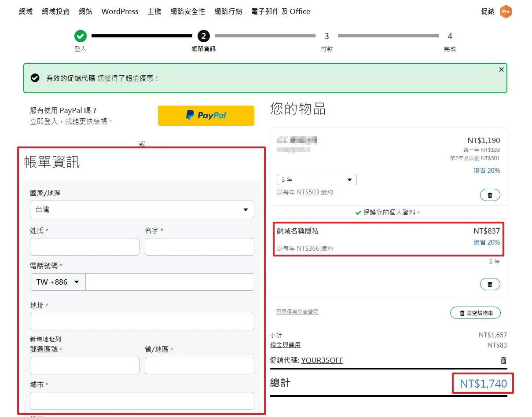Image resolution: width=532 pixels, height=417 pixels.
Task: Click step 3 付款 in progress bar
Action: coord(327,41)
